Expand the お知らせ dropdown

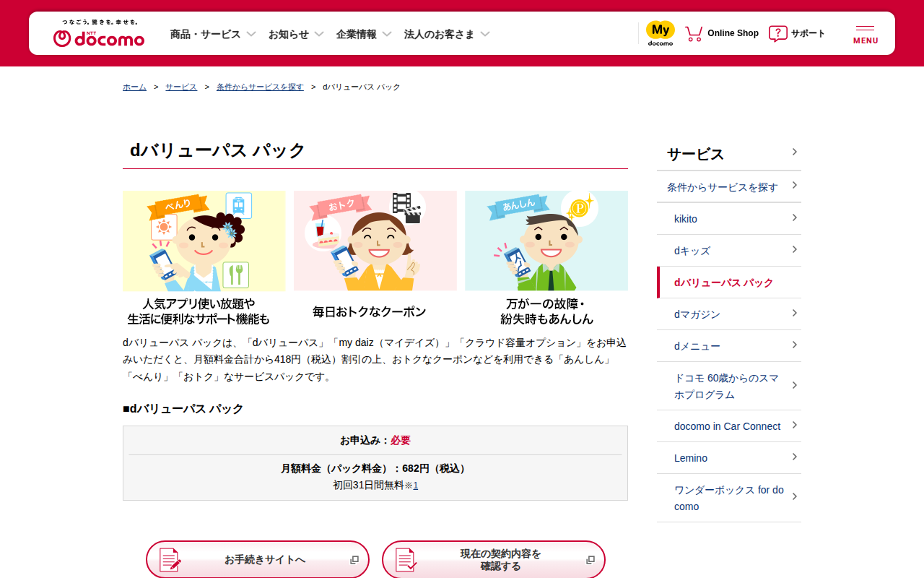(x=319, y=34)
